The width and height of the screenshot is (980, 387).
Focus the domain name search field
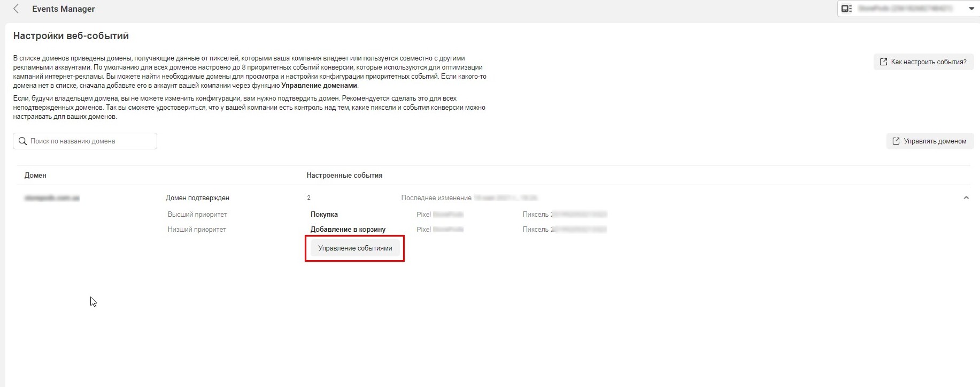point(85,141)
